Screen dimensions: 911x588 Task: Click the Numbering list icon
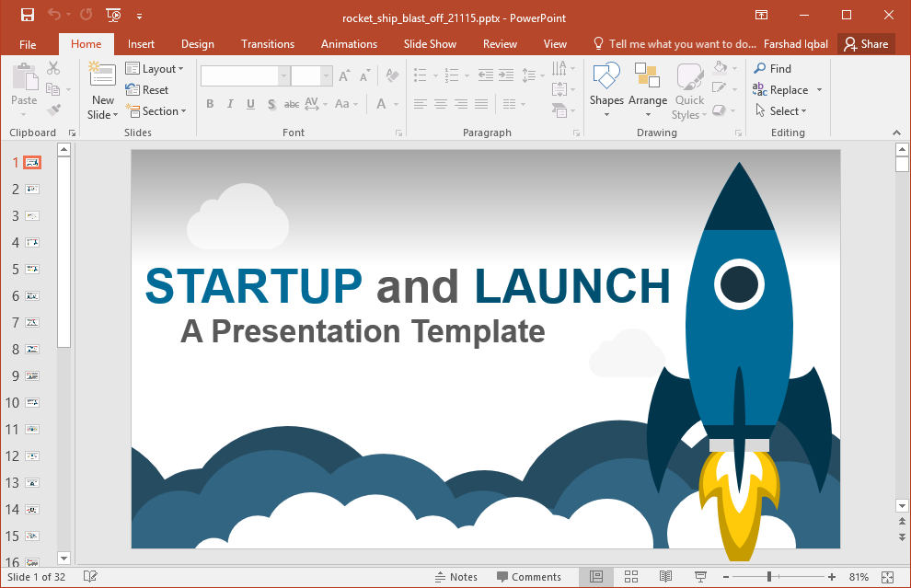tap(452, 75)
